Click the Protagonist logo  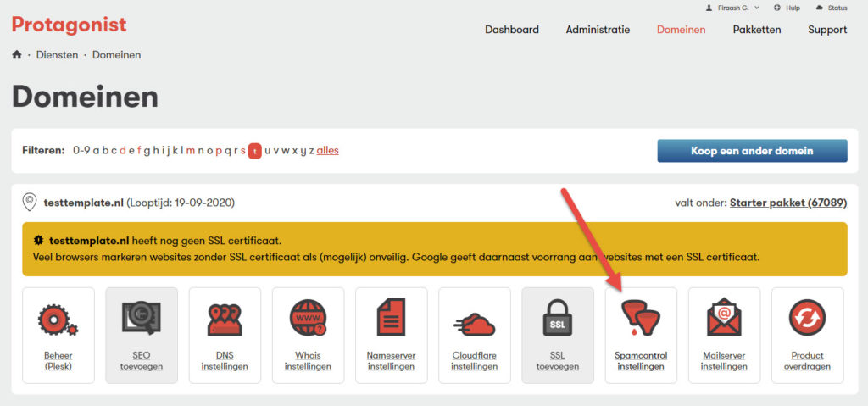[x=70, y=25]
